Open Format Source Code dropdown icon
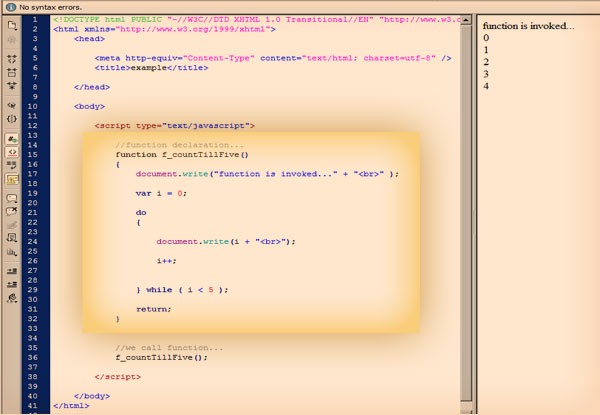The image size is (600, 415). 12,298
